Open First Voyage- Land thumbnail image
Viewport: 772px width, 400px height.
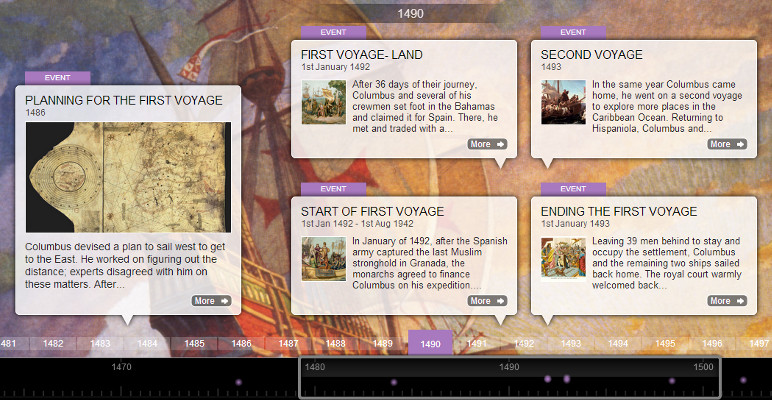[323, 102]
